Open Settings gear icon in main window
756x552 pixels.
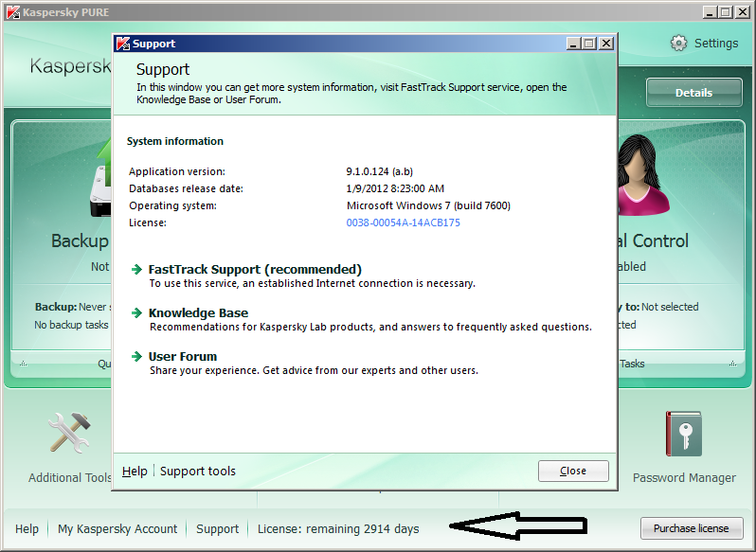678,43
